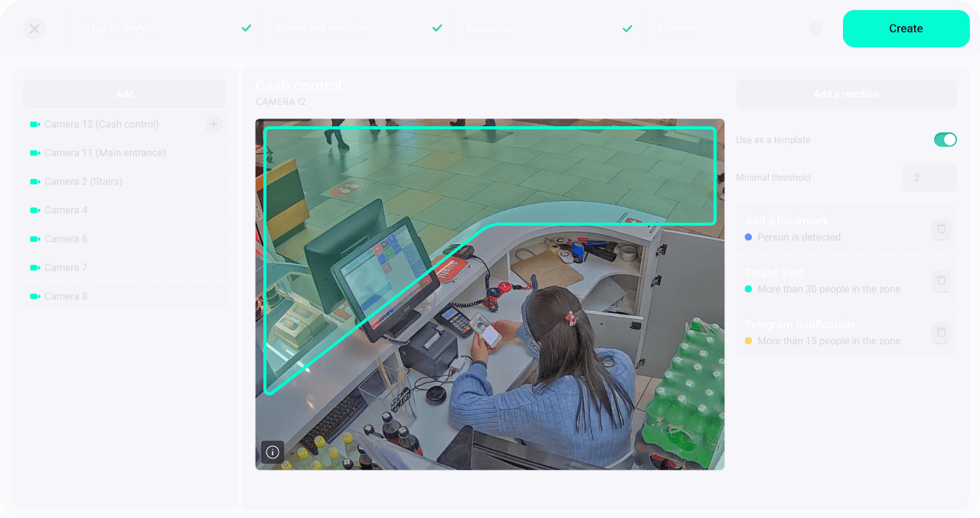Click the Cash control title heading
The image size is (980, 518).
[299, 86]
